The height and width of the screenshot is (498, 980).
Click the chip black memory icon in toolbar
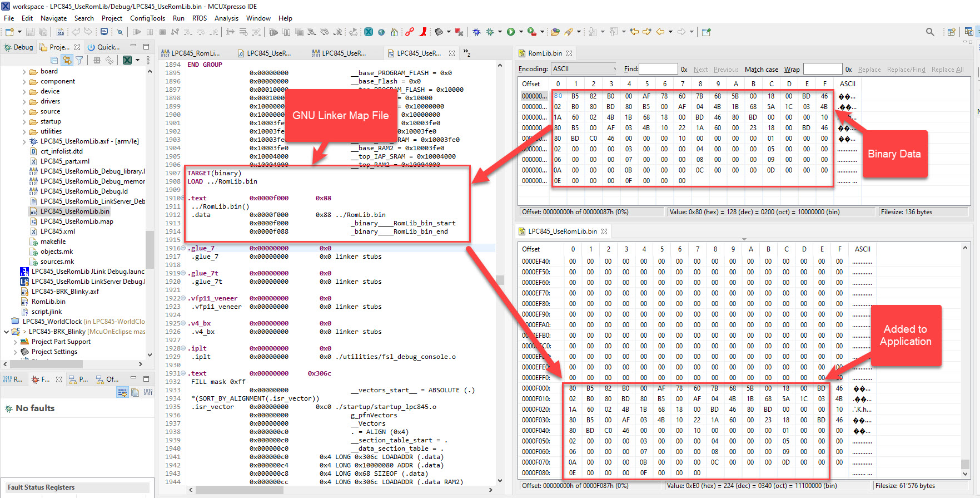coord(439,32)
